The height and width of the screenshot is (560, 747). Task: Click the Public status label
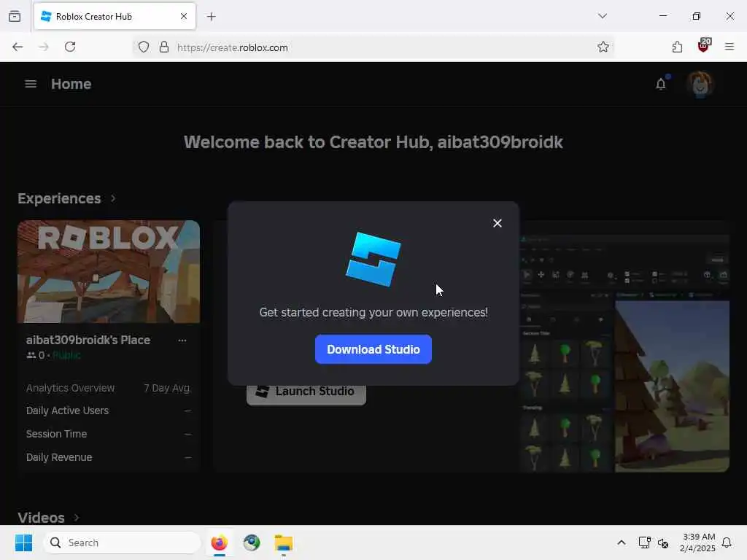[x=66, y=355]
